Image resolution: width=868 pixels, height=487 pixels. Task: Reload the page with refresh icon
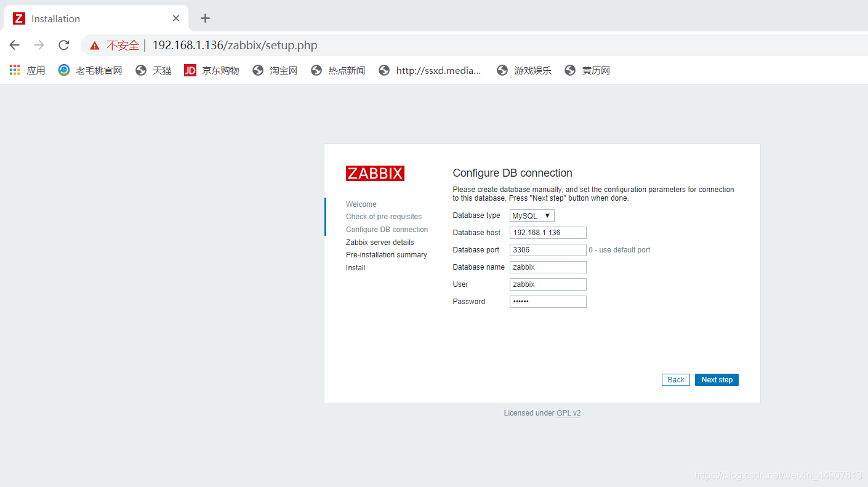(64, 45)
